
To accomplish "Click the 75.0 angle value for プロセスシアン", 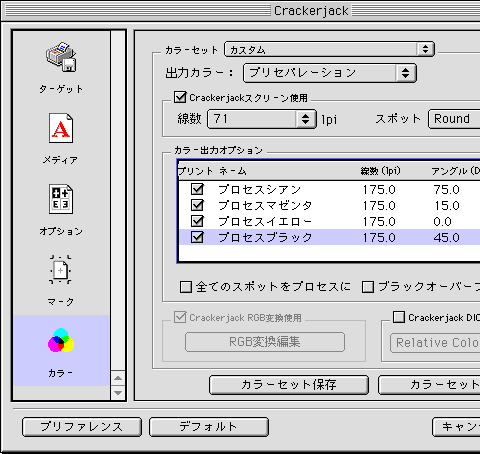I will [x=447, y=190].
